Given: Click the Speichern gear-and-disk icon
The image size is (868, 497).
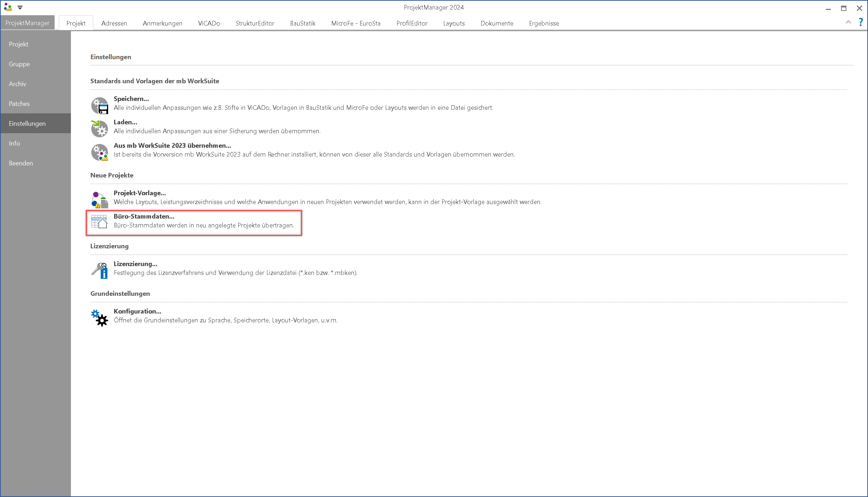Looking at the screenshot, I should pyautogui.click(x=100, y=106).
